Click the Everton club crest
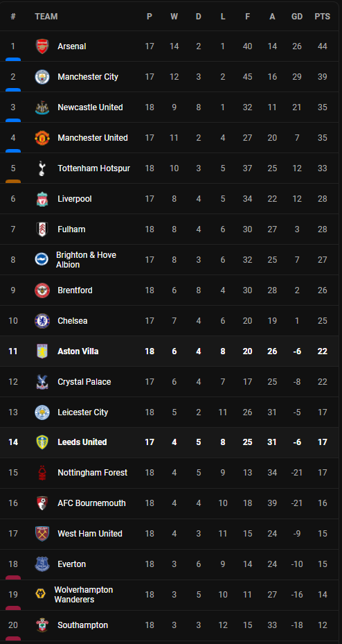Screen dimensions: 342x644 (42, 564)
